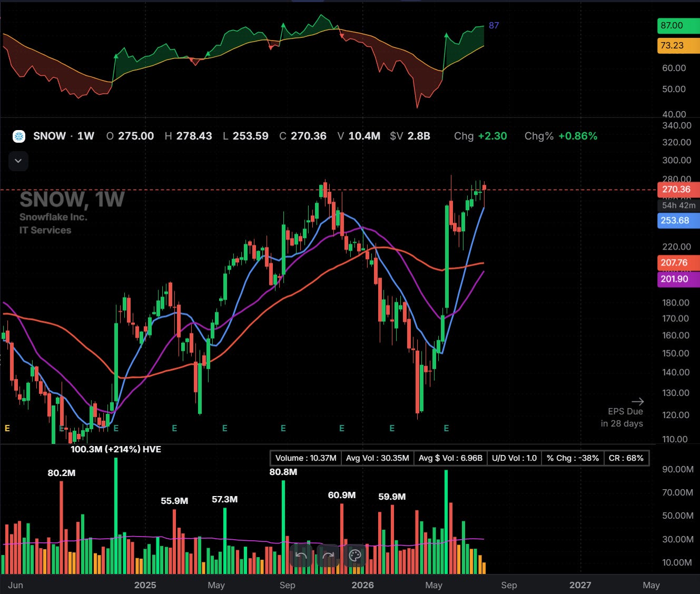Viewport: 700px width, 594px height.
Task: Click the Chg value +2.30
Action: 492,136
